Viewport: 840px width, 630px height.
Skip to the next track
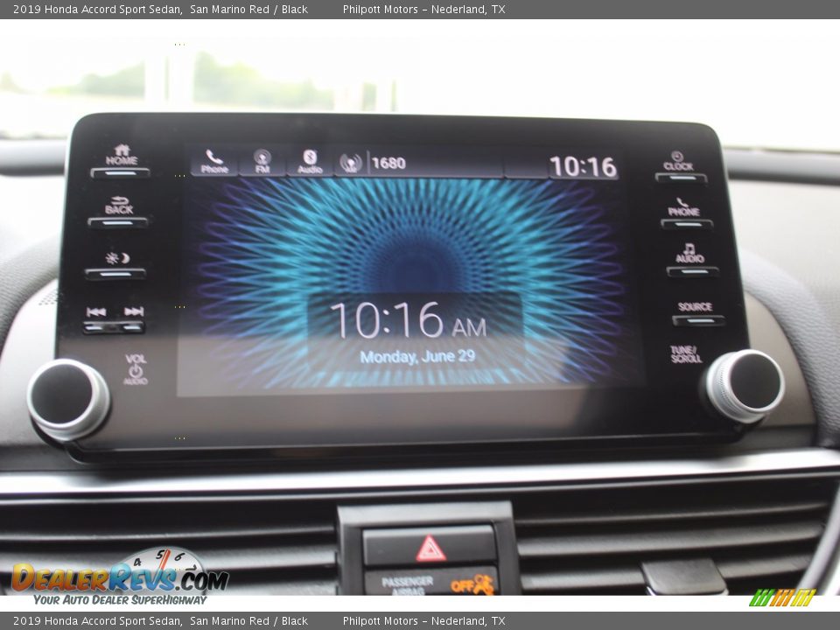pos(132,319)
